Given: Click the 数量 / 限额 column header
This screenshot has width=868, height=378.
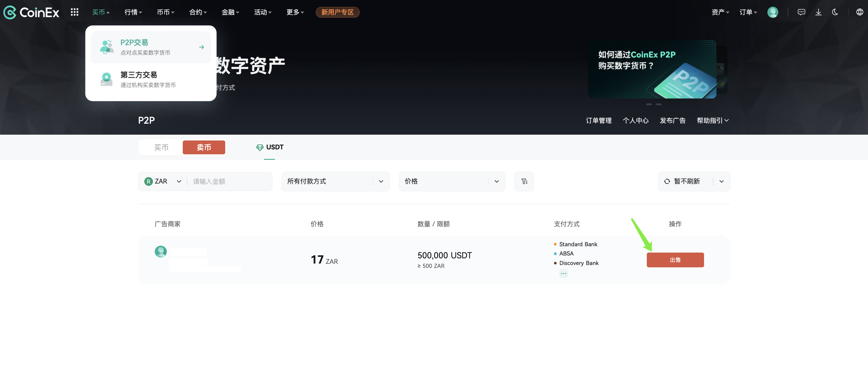Looking at the screenshot, I should click(x=433, y=224).
